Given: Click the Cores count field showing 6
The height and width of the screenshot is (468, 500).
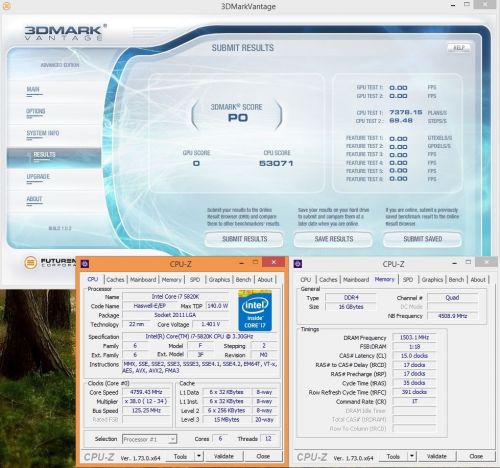Looking at the screenshot, I should (x=220, y=439).
